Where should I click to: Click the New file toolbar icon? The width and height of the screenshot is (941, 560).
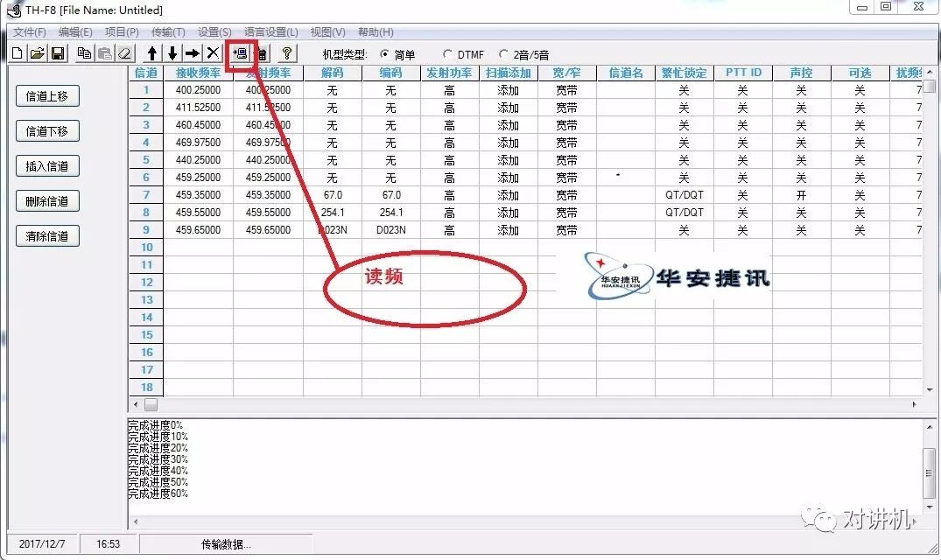16,52
